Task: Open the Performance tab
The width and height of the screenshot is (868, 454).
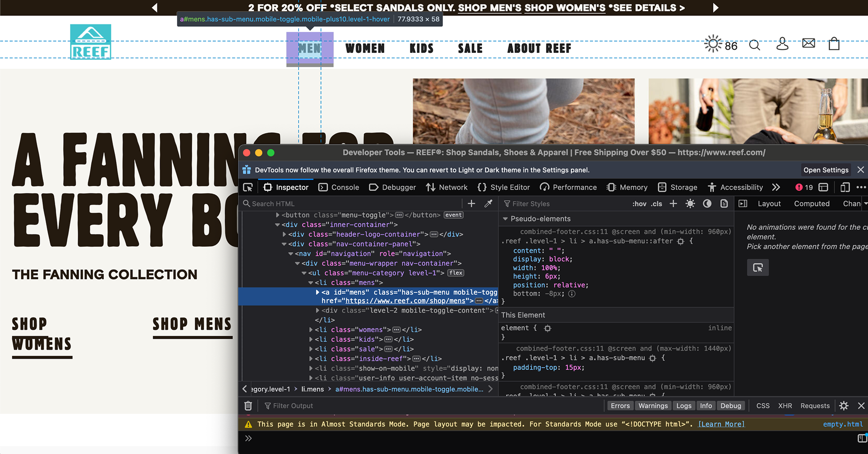Action: (568, 187)
